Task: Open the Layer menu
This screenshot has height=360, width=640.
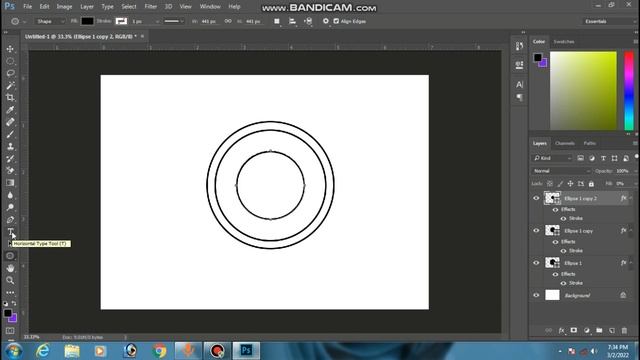Action: [x=87, y=7]
